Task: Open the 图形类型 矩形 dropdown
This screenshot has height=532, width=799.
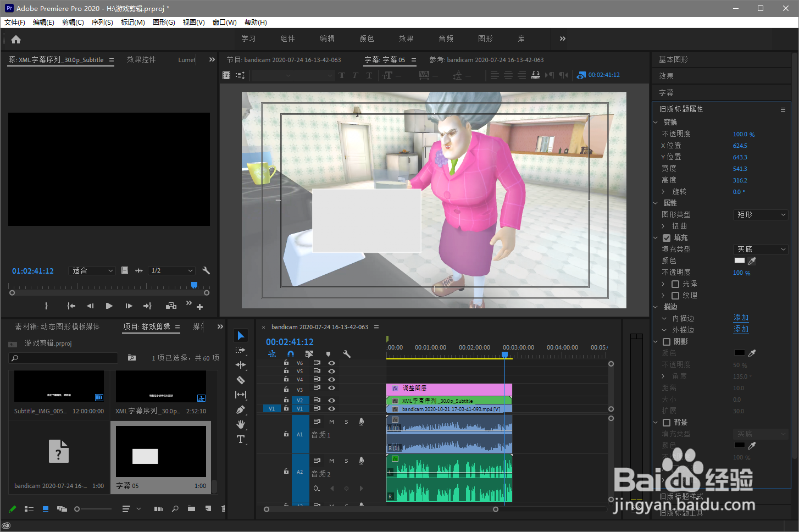Action: point(761,215)
